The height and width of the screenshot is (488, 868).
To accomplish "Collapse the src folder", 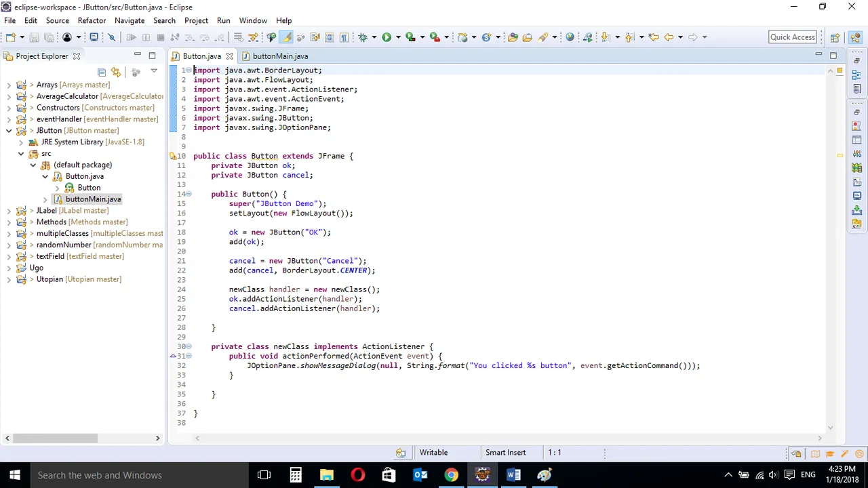I will click(x=21, y=153).
